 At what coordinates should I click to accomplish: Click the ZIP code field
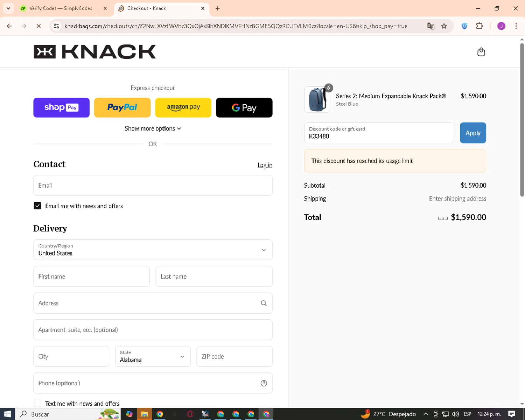(234, 356)
